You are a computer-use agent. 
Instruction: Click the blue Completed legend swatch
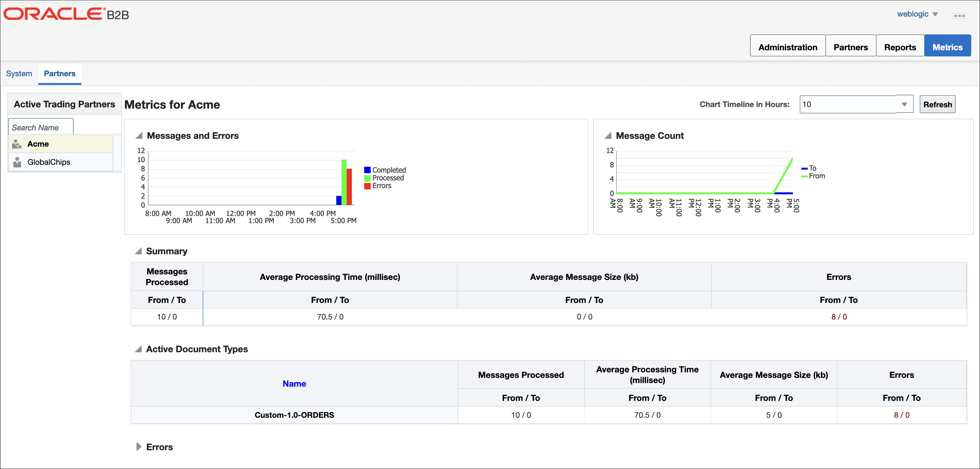(367, 170)
